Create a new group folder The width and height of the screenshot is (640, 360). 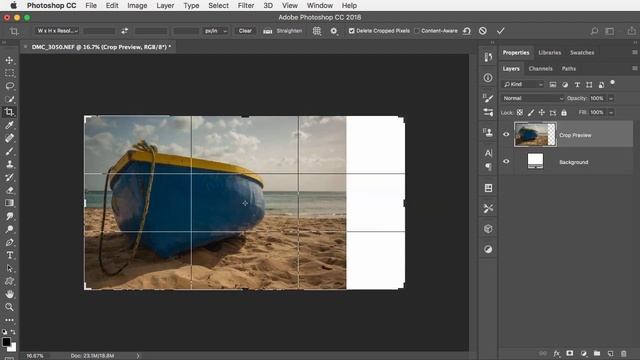pyautogui.click(x=597, y=353)
